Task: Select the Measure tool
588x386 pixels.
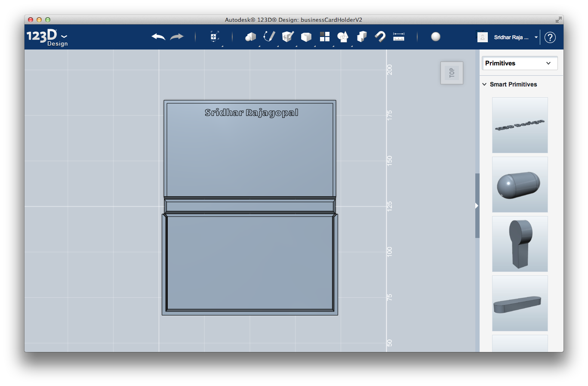Action: pos(399,37)
